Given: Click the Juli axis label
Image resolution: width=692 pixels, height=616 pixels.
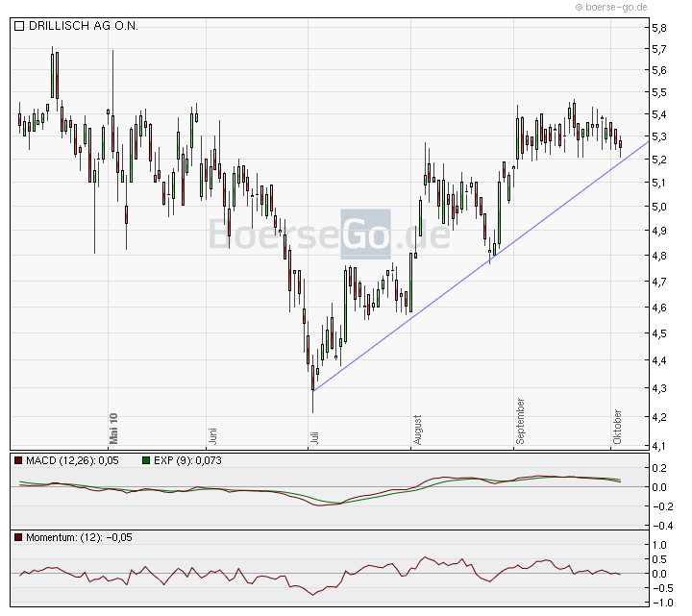Looking at the screenshot, I should pyautogui.click(x=314, y=437).
